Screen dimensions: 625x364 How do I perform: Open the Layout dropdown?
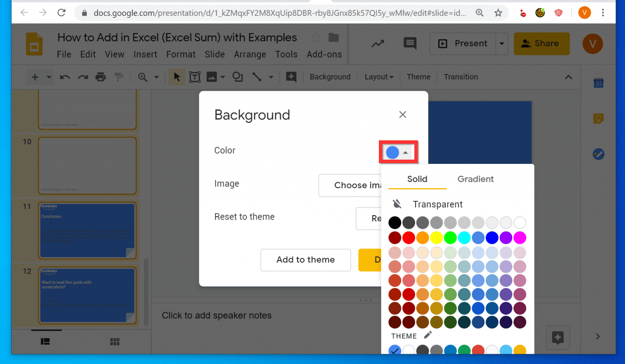378,77
